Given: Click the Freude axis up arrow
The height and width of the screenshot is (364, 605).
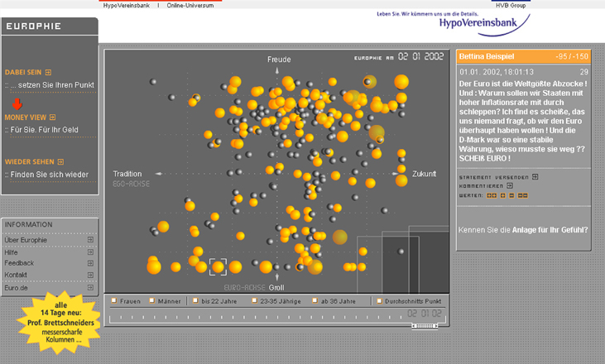Looking at the screenshot, I should pos(277,70).
